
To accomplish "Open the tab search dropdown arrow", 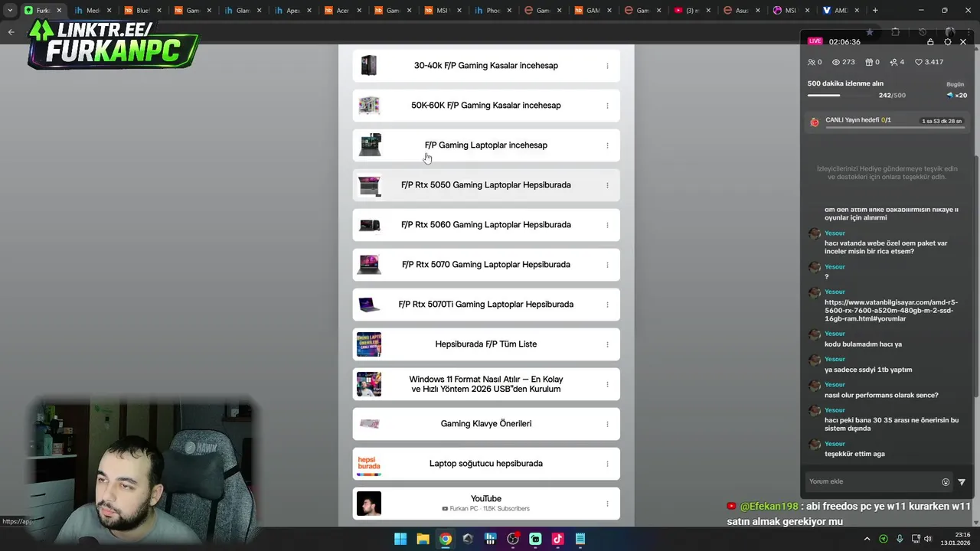I will coord(10,11).
